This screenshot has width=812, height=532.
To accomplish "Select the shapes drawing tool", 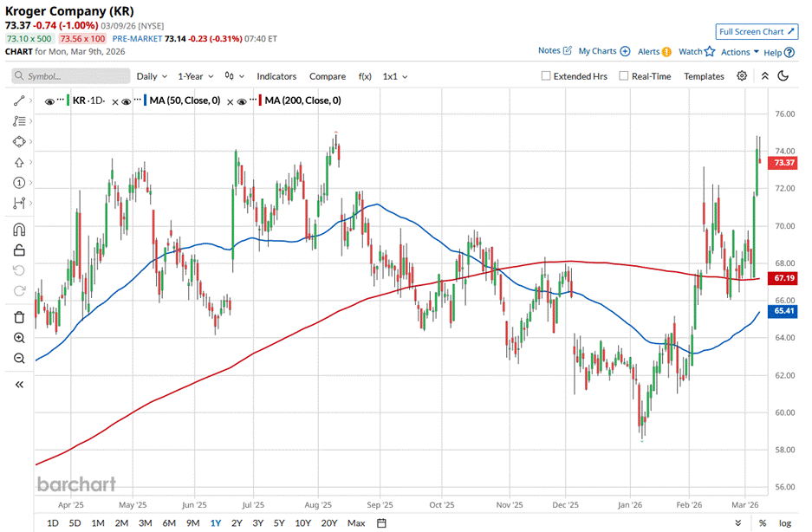I will [x=19, y=141].
